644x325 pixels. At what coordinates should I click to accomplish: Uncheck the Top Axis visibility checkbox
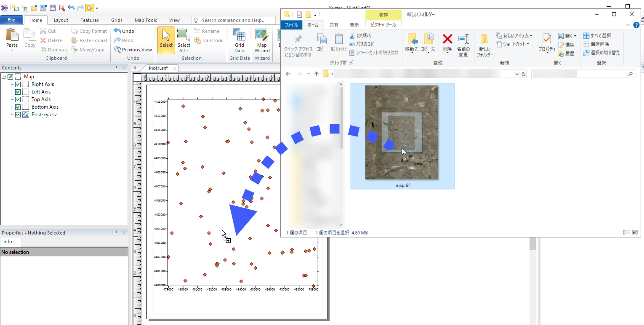click(x=18, y=99)
